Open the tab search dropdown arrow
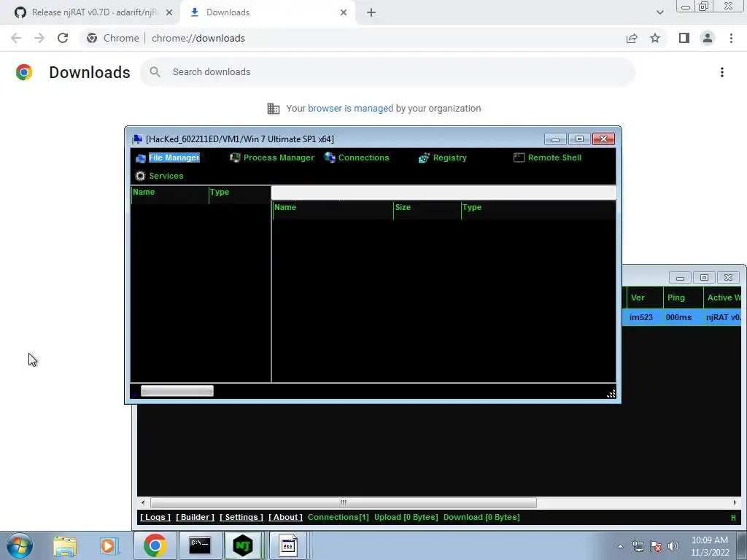 pyautogui.click(x=659, y=12)
